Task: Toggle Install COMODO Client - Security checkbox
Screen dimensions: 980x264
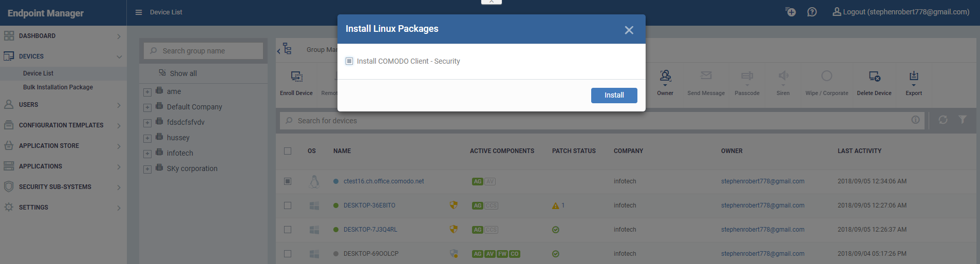Action: [x=349, y=61]
